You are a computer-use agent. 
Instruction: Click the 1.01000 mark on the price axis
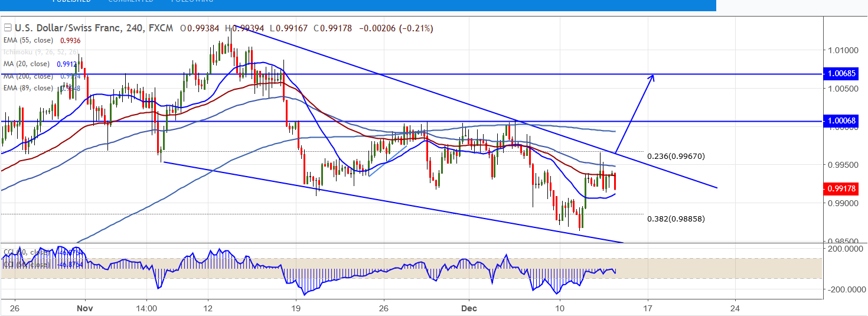[x=843, y=50]
